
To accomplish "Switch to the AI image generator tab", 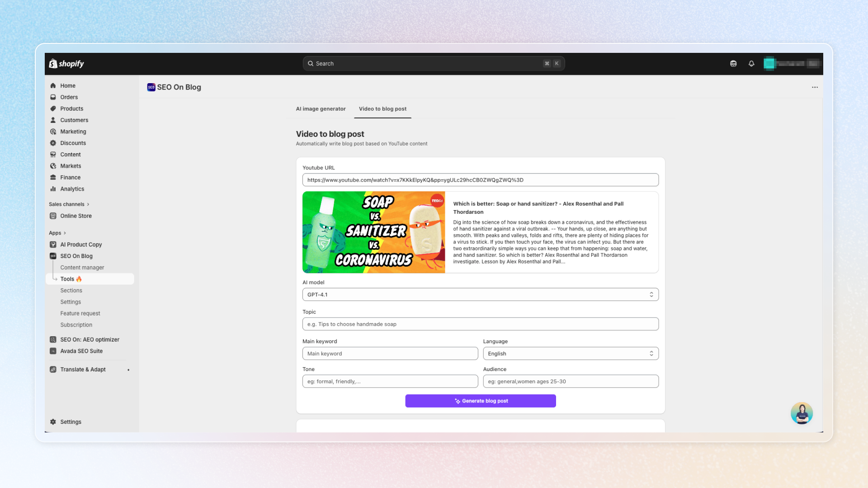I will coord(321,109).
